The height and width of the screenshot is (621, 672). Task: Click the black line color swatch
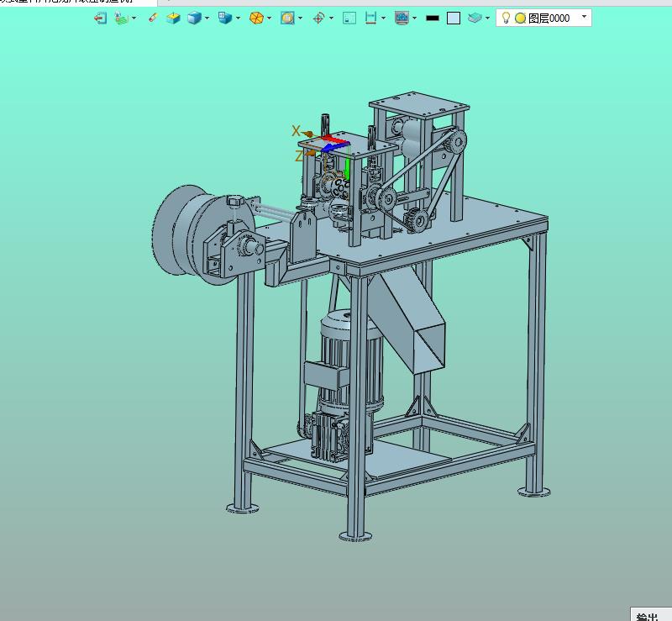[433, 18]
